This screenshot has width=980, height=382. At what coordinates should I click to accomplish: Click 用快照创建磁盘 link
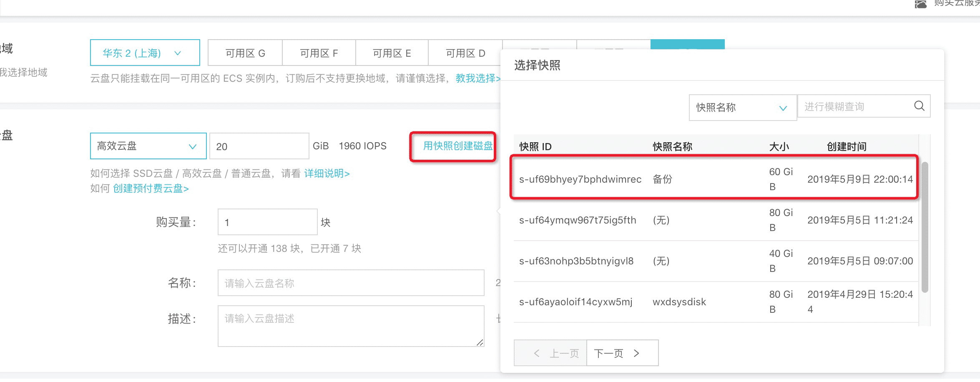coord(457,146)
